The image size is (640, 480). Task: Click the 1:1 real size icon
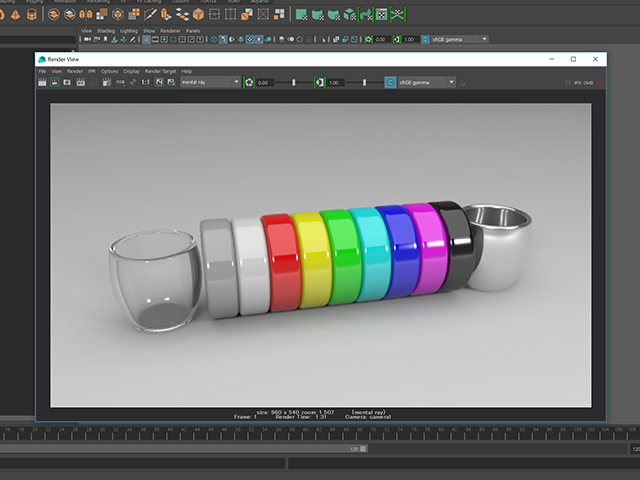pos(145,82)
